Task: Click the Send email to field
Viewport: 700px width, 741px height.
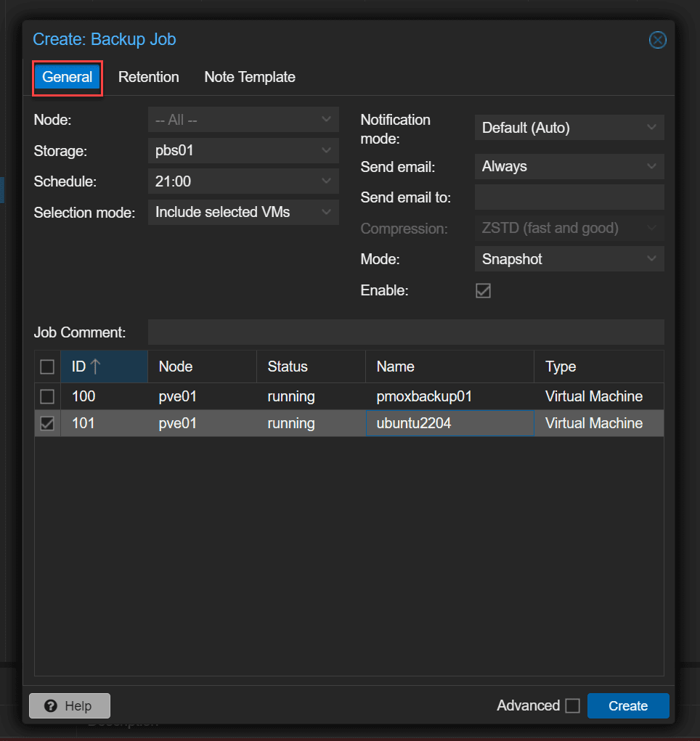Action: click(569, 197)
